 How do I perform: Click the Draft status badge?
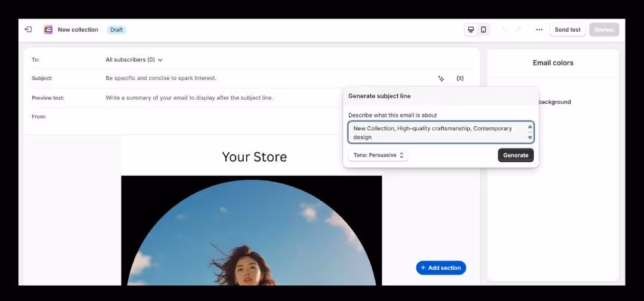[x=117, y=30]
